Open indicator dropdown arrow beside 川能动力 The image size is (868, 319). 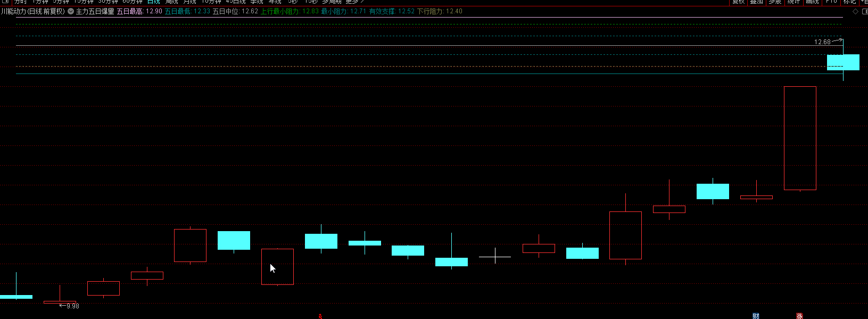click(71, 11)
